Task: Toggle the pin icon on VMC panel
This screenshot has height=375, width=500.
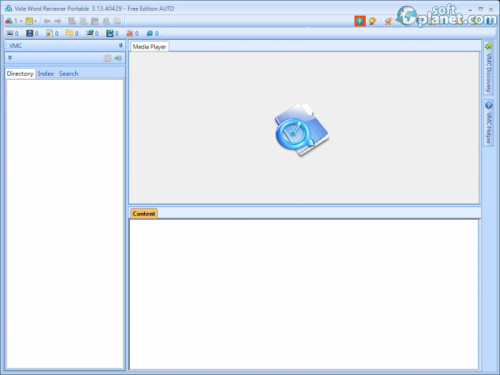Action: click(120, 45)
